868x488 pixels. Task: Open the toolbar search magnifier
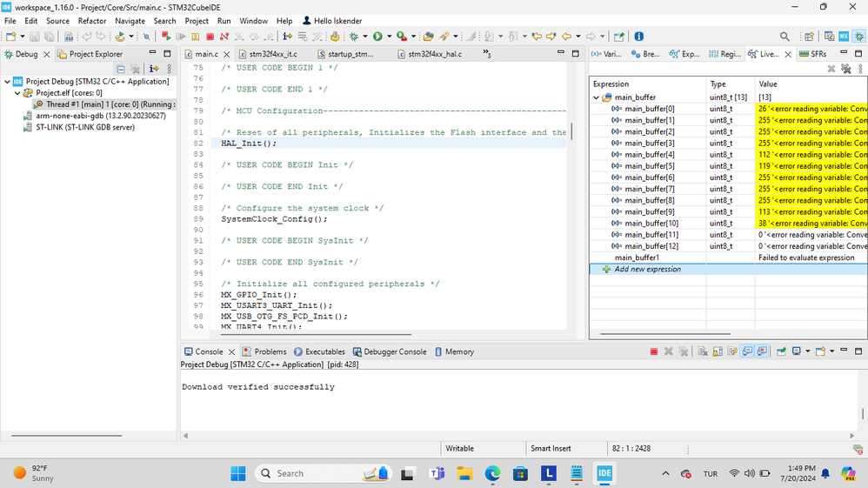pyautogui.click(x=785, y=37)
